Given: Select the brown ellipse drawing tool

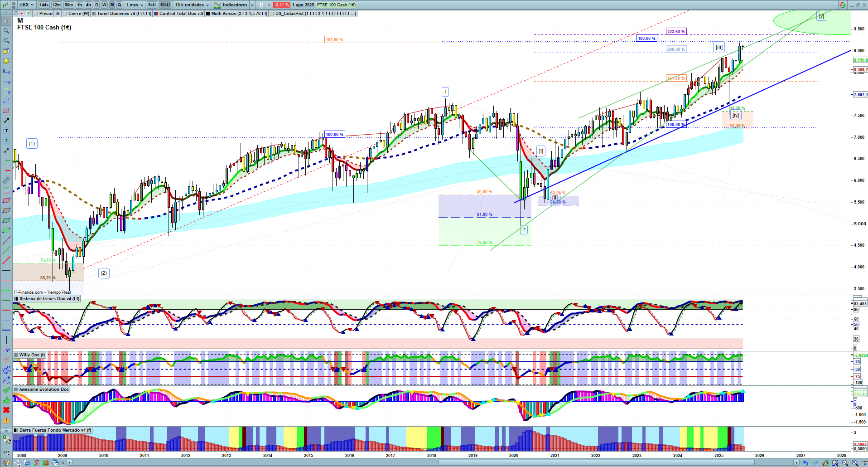Looking at the screenshot, I should click(6, 210).
